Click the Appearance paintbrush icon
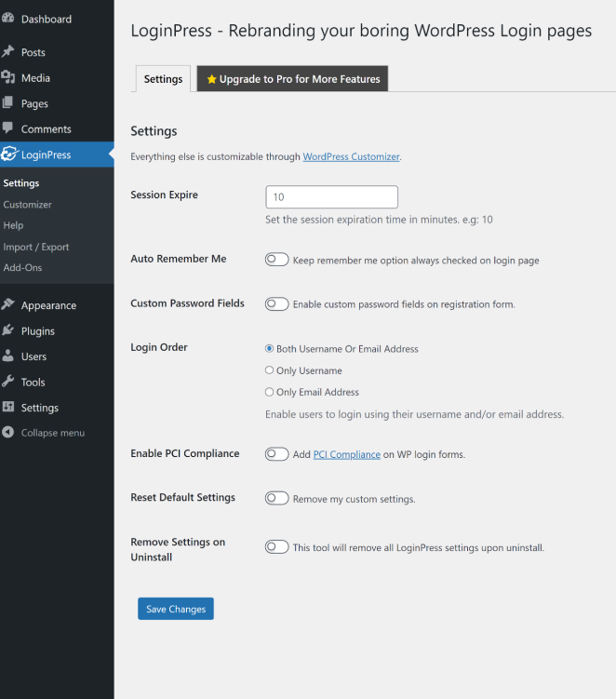Image resolution: width=616 pixels, height=699 pixels. point(7,304)
